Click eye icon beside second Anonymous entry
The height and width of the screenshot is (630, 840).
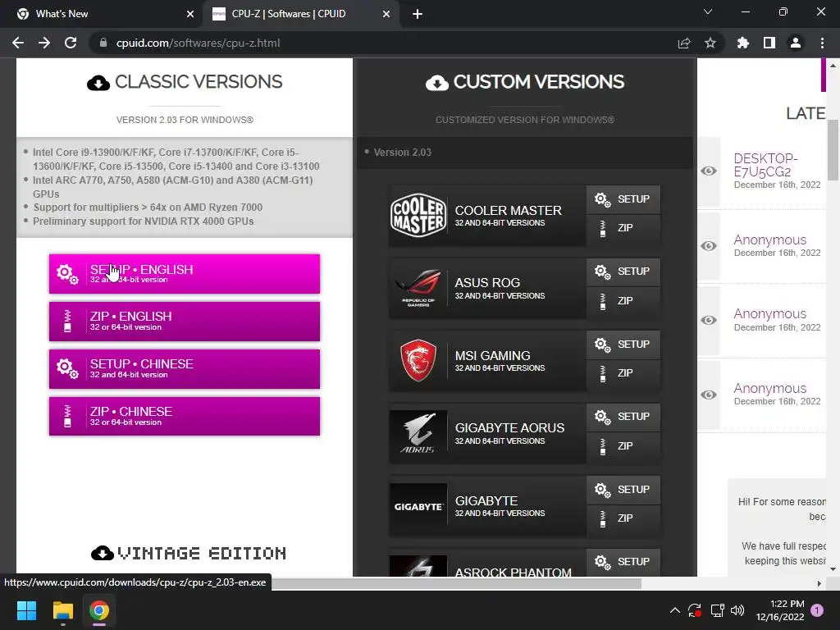tap(709, 320)
